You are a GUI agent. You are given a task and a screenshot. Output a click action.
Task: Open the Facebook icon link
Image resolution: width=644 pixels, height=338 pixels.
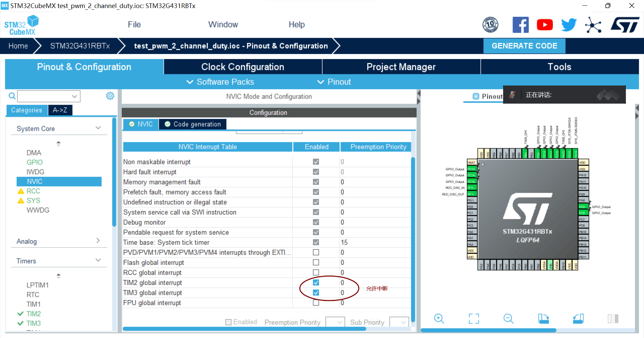click(x=521, y=25)
